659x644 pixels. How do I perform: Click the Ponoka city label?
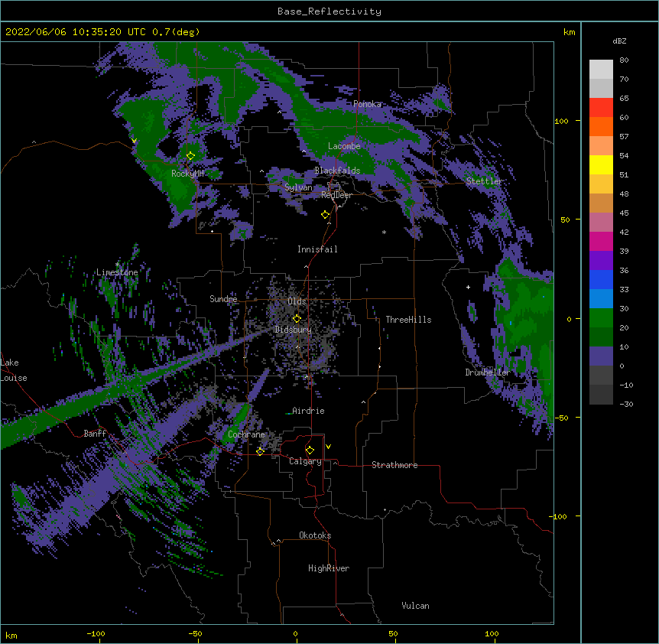click(367, 104)
